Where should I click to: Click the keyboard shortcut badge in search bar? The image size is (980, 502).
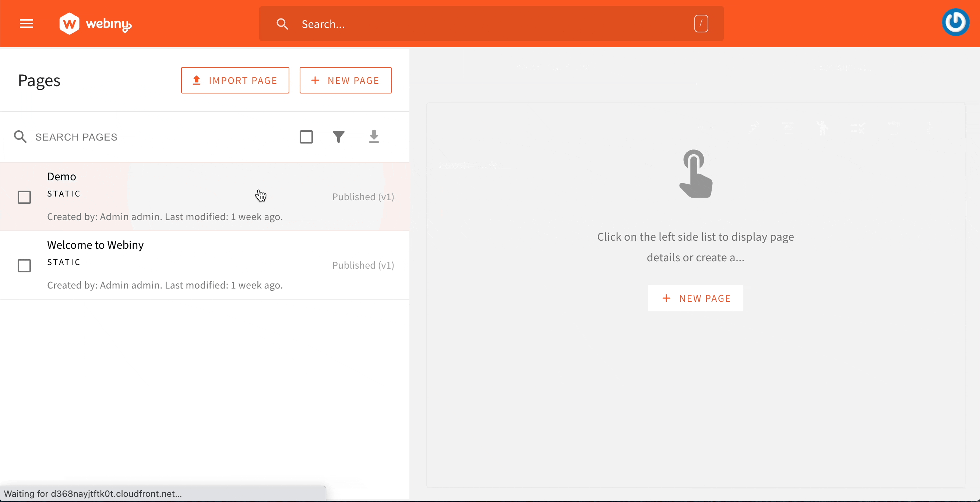(x=701, y=23)
